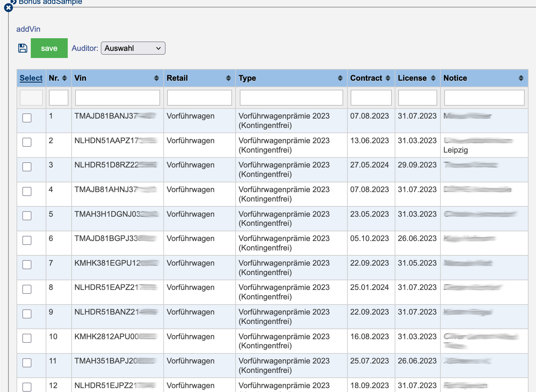Open the Auditor Auswahl dropdown

point(133,48)
